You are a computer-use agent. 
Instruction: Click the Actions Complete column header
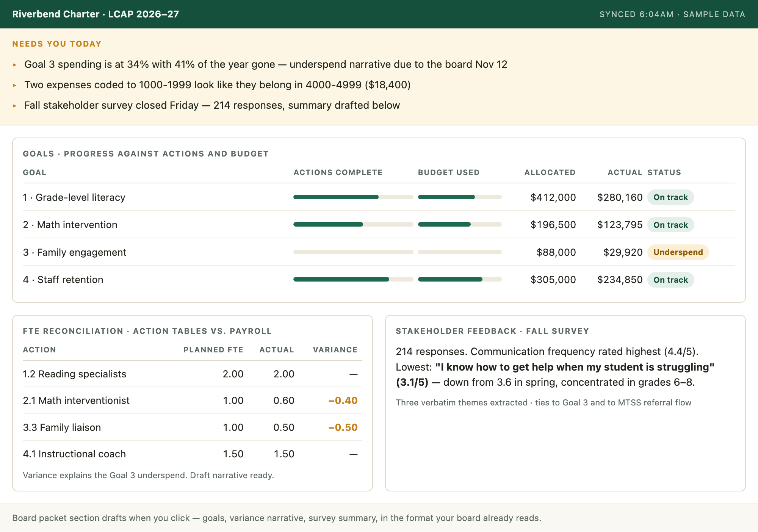click(338, 172)
